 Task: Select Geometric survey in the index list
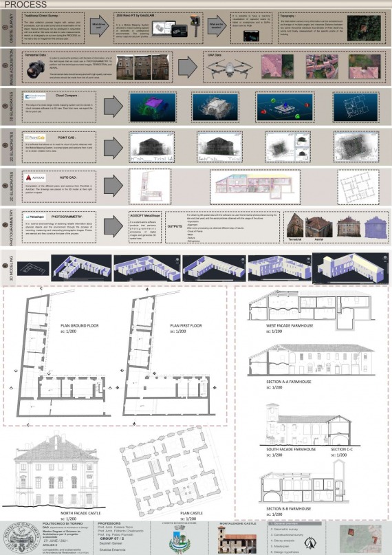[284, 529]
